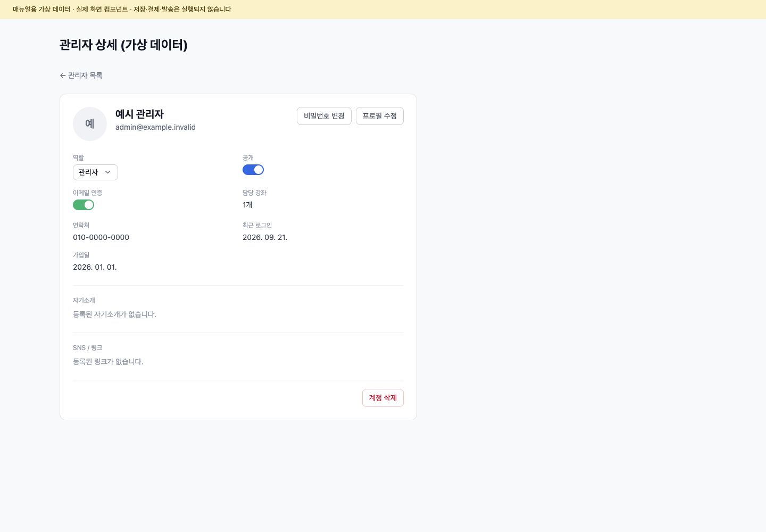Click the 비밀번호 변경 button
The height and width of the screenshot is (532, 766).
(x=324, y=116)
